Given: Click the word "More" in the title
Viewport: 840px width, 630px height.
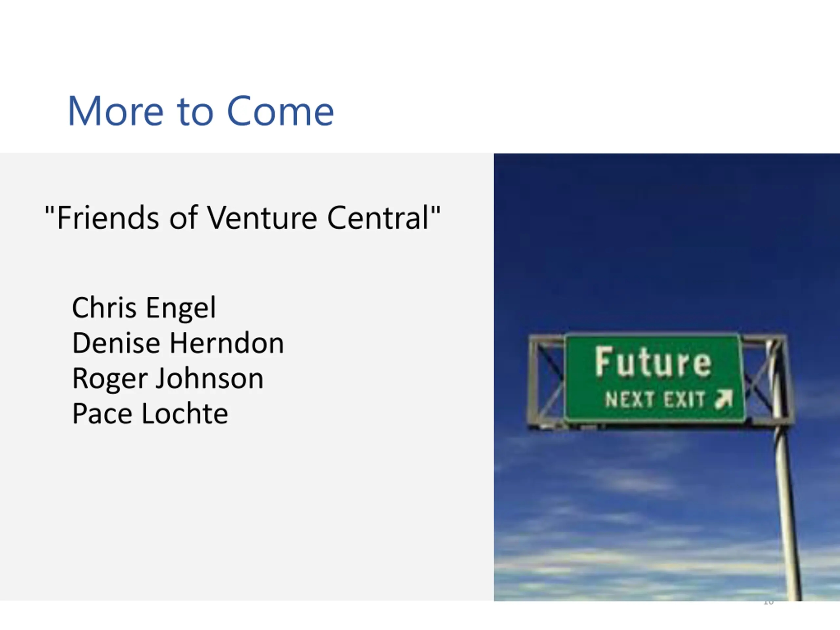Looking at the screenshot, I should [x=115, y=111].
